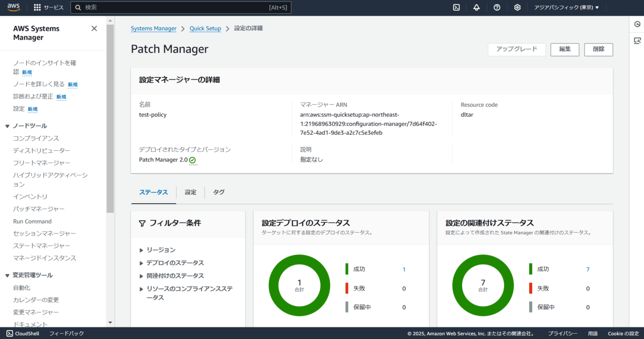Open the Amazon Q hexagon icon

(637, 24)
